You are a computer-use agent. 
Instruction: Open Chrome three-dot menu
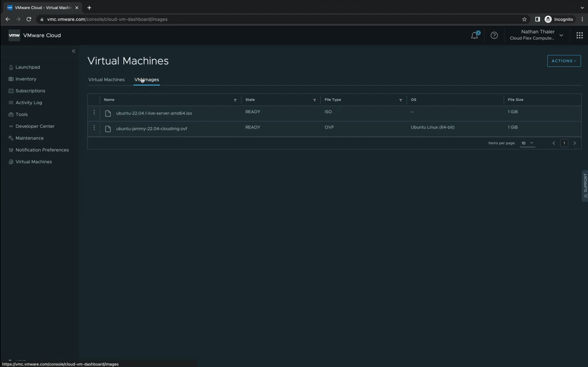pos(582,19)
